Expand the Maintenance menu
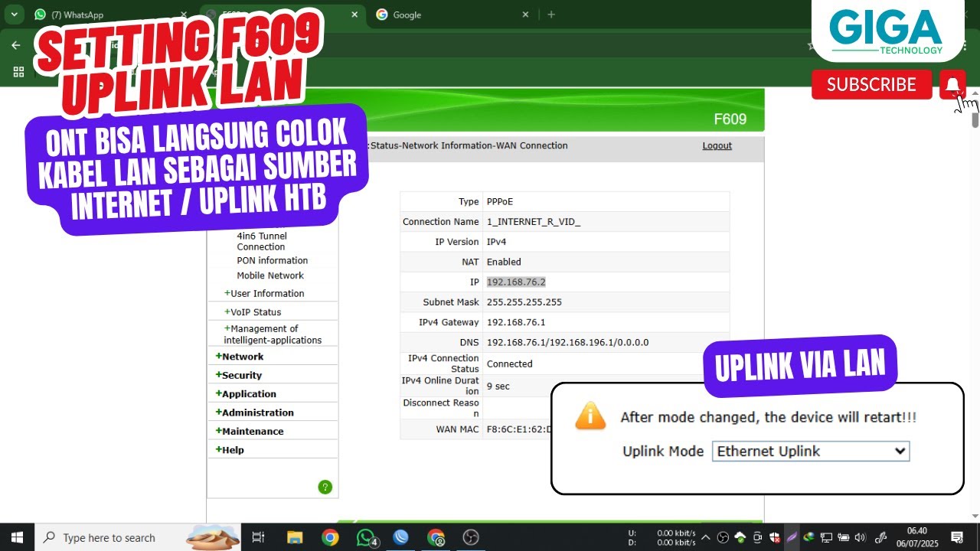The image size is (980, 551). (x=250, y=431)
